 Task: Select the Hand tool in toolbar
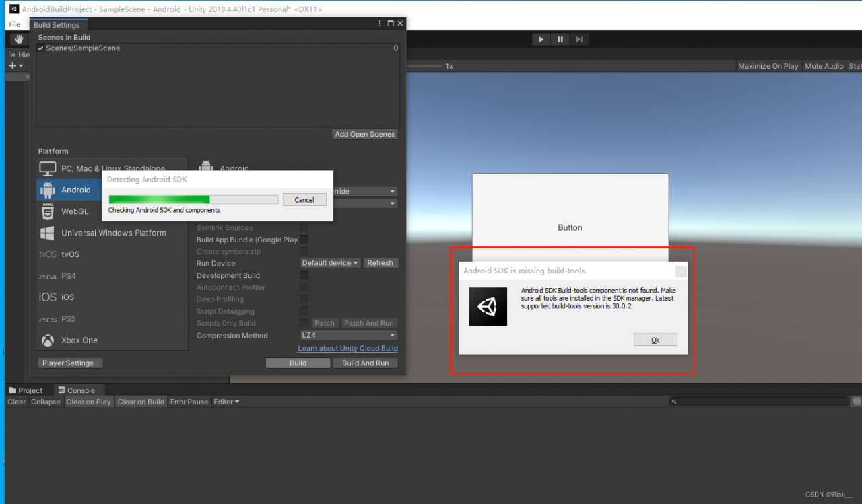pos(20,40)
